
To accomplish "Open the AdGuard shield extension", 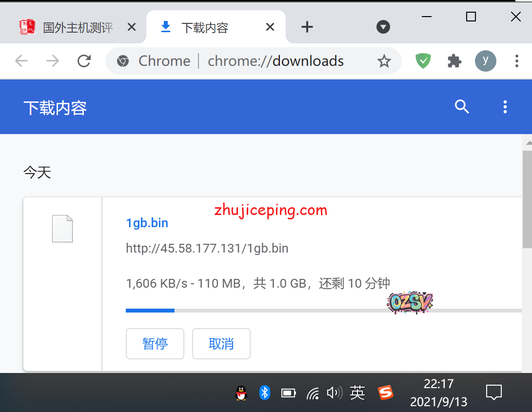I will pos(423,61).
